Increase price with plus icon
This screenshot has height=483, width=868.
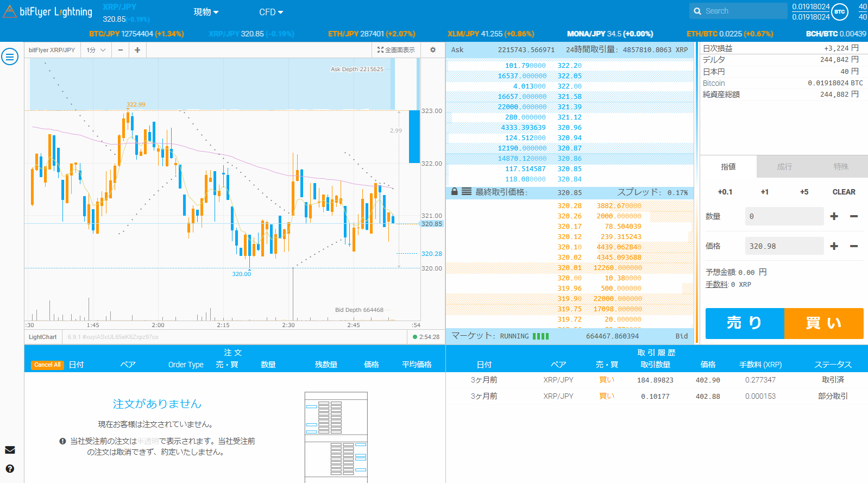(x=834, y=246)
